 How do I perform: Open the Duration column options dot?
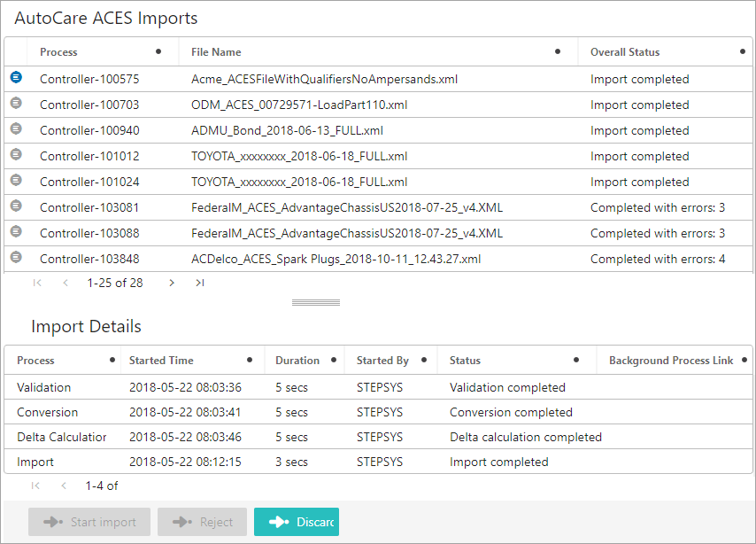[333, 360]
